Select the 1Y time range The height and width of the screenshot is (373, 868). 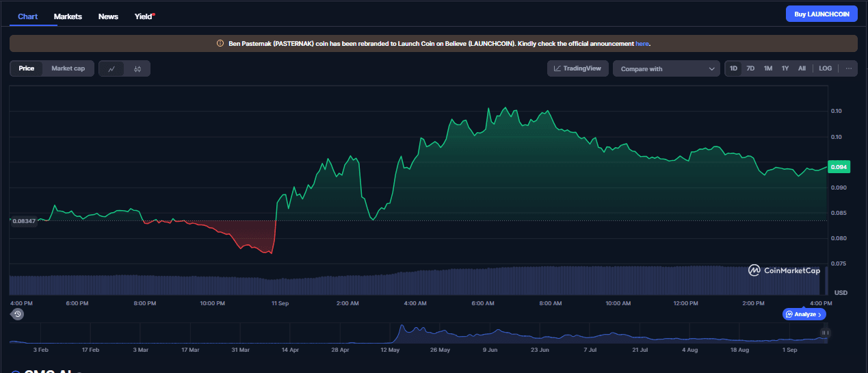pyautogui.click(x=785, y=68)
